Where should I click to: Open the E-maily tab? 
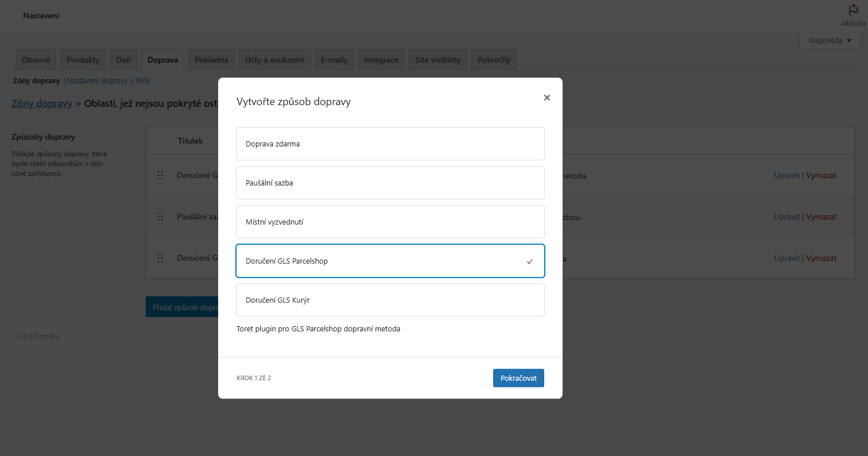pyautogui.click(x=334, y=60)
